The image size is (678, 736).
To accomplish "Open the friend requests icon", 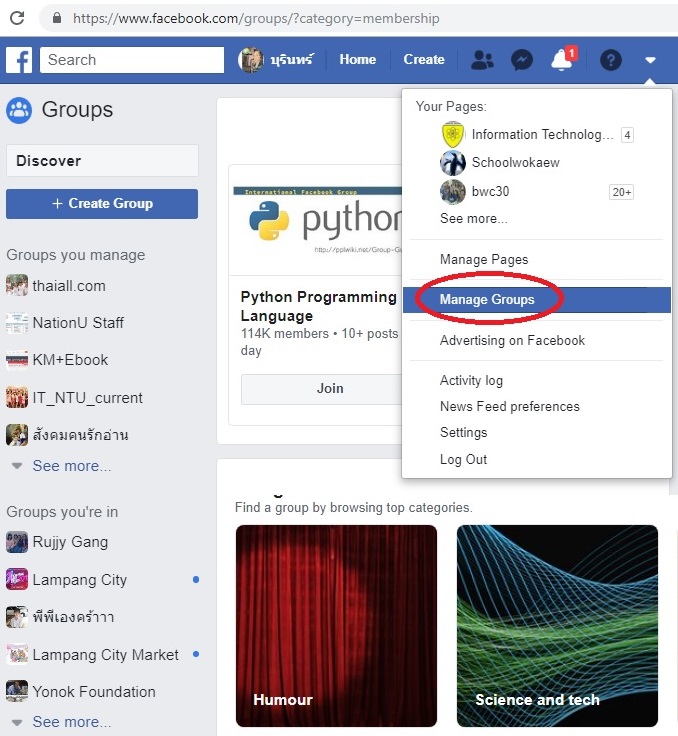I will coord(482,60).
